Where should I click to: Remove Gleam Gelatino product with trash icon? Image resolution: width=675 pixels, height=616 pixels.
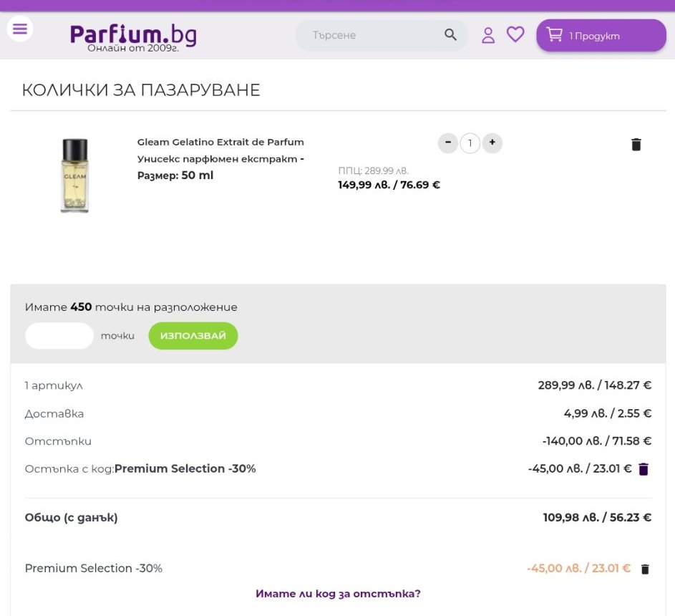636,145
